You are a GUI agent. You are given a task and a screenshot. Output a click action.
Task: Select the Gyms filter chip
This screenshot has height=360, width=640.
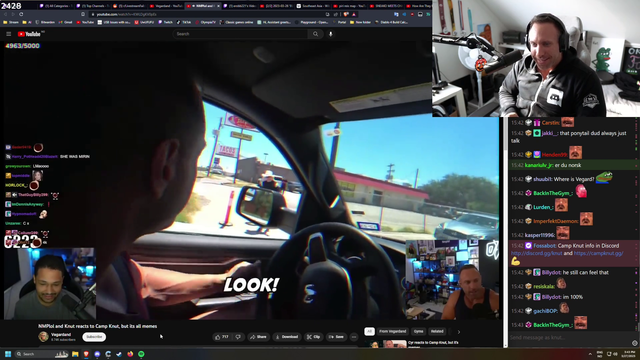click(418, 331)
